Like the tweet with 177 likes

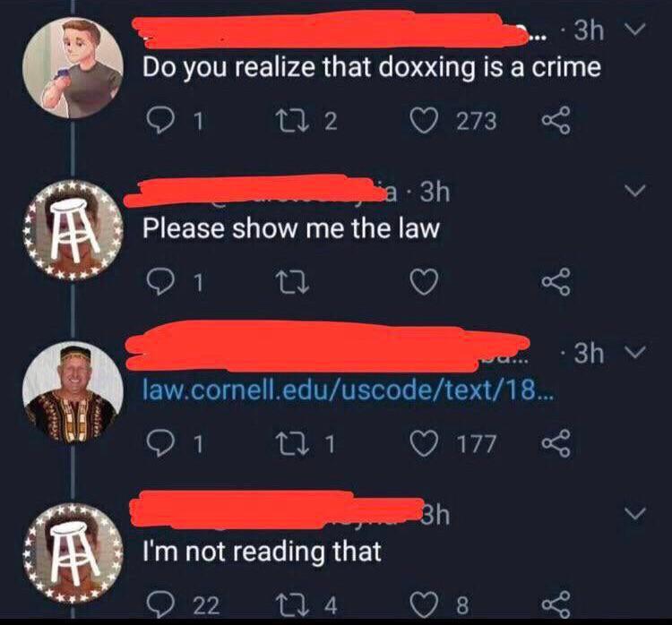(424, 444)
